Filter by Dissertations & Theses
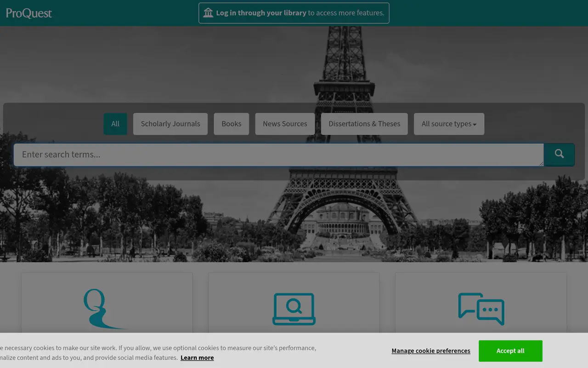 [364, 124]
